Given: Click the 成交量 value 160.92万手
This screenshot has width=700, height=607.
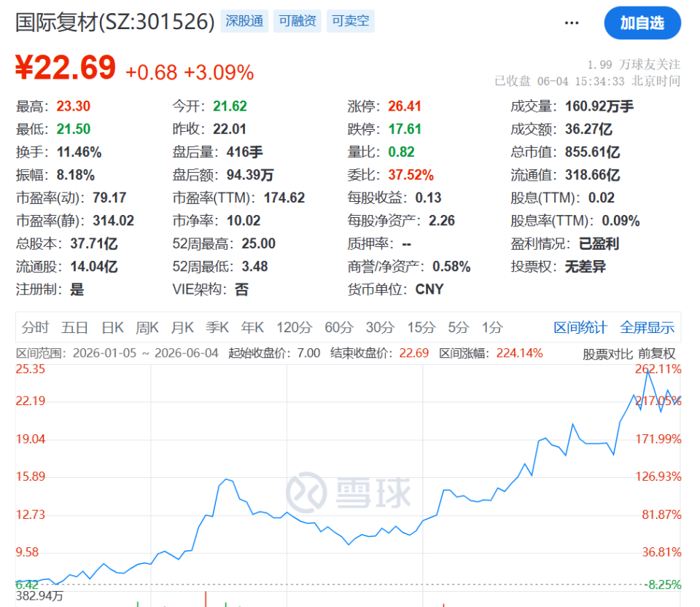Looking at the screenshot, I should 599,106.
